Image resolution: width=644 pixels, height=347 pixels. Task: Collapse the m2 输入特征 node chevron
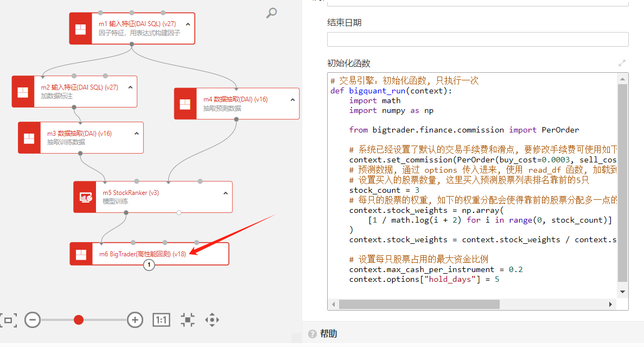click(x=130, y=87)
